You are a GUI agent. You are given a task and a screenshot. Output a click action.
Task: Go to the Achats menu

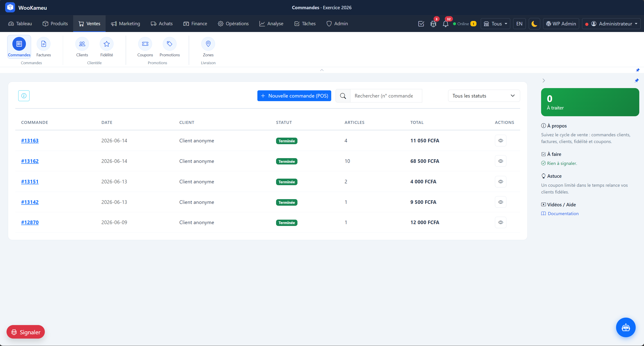tap(161, 23)
